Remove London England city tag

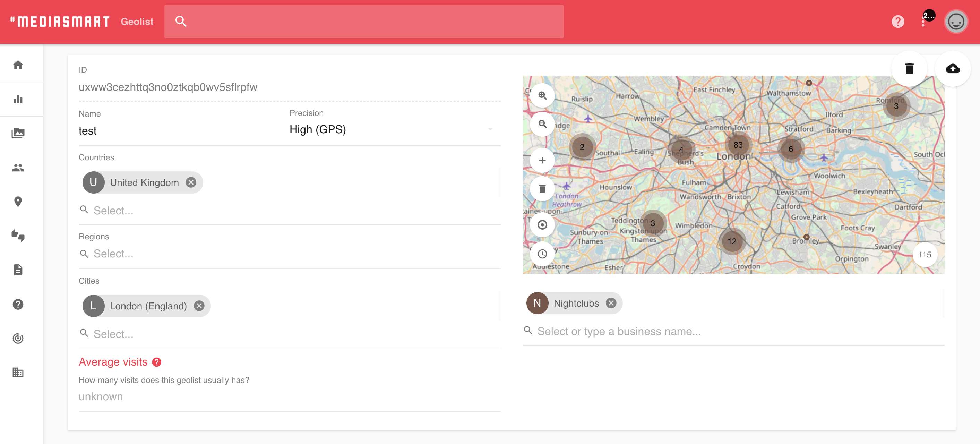pos(199,306)
